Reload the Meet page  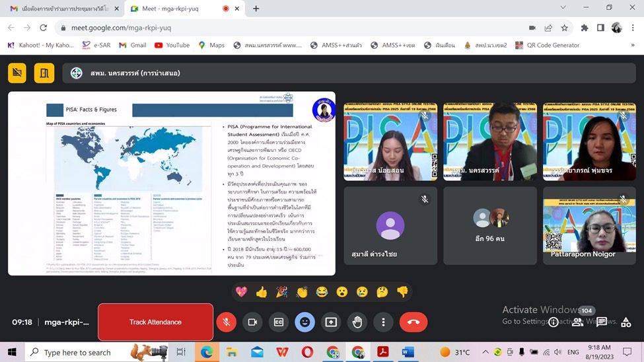43,28
